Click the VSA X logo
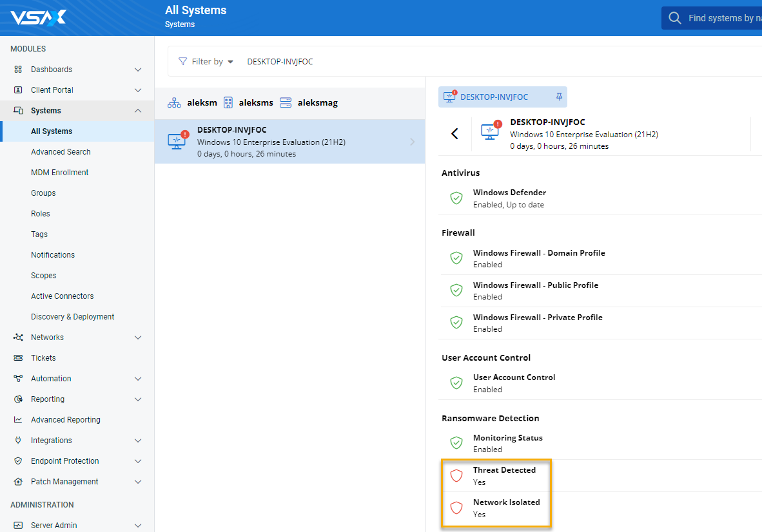 click(x=38, y=17)
